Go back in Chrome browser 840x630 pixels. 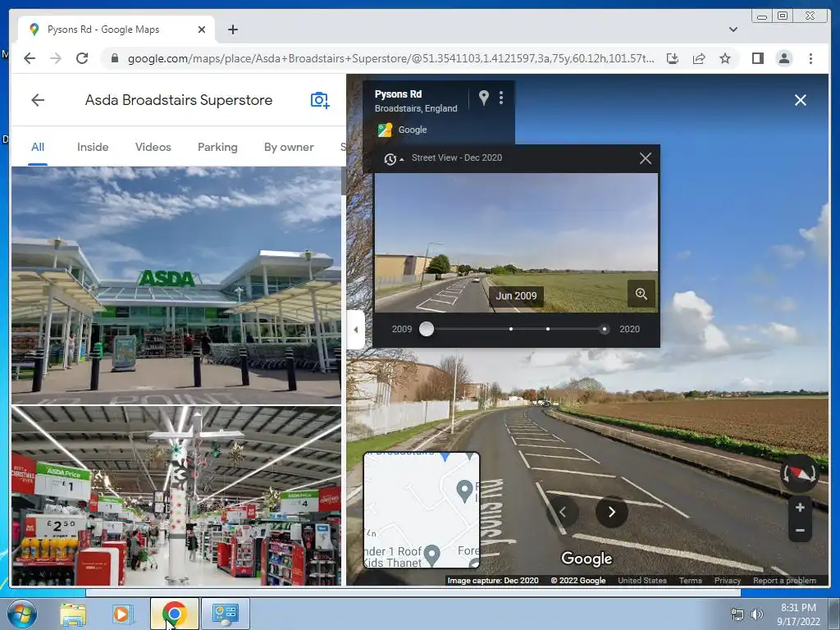(x=30, y=58)
